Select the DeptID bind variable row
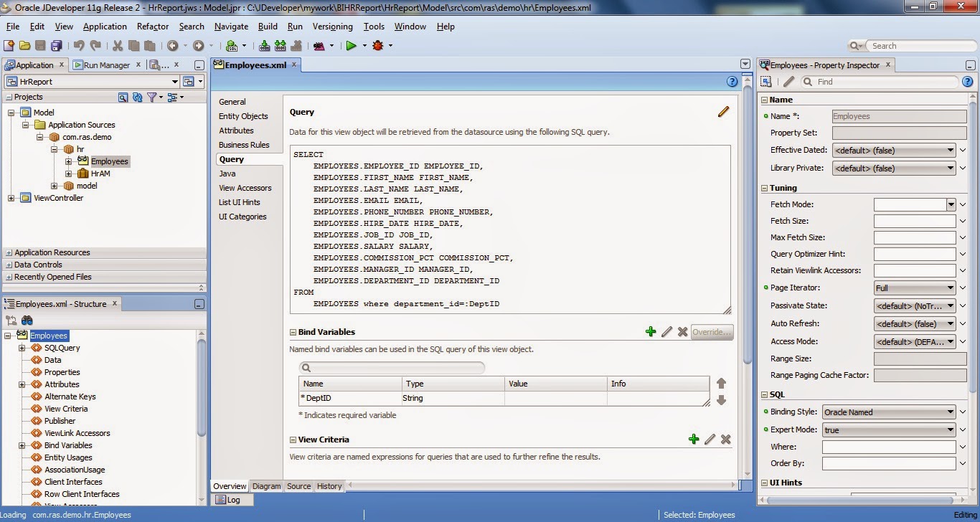The image size is (980, 522). tap(504, 398)
